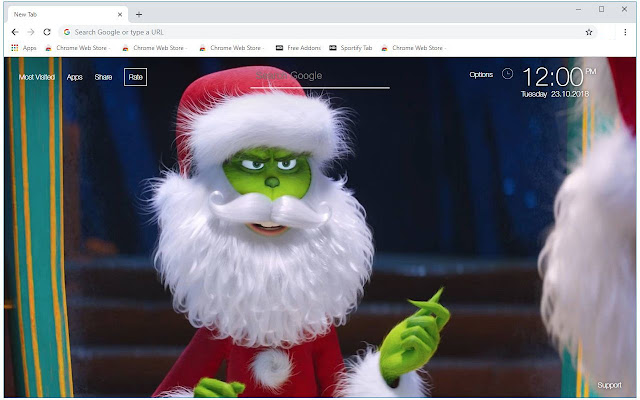Click the Rate button

click(x=136, y=77)
